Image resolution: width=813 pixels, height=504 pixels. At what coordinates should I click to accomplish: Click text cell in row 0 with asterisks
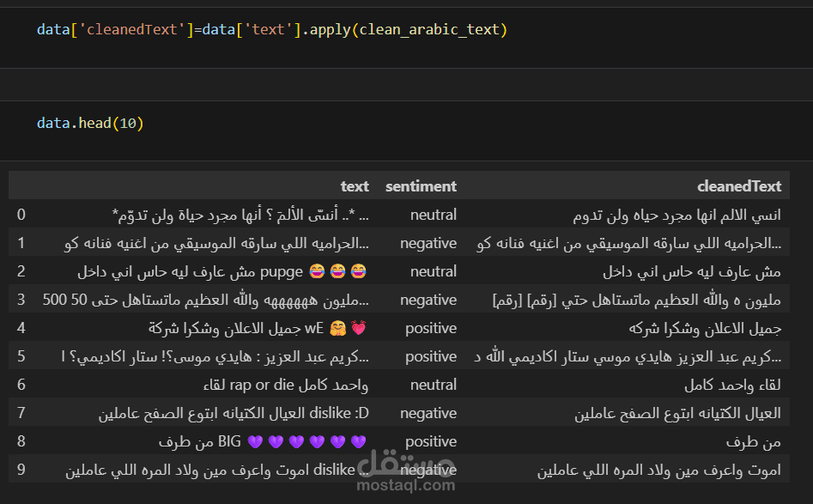[240, 215]
